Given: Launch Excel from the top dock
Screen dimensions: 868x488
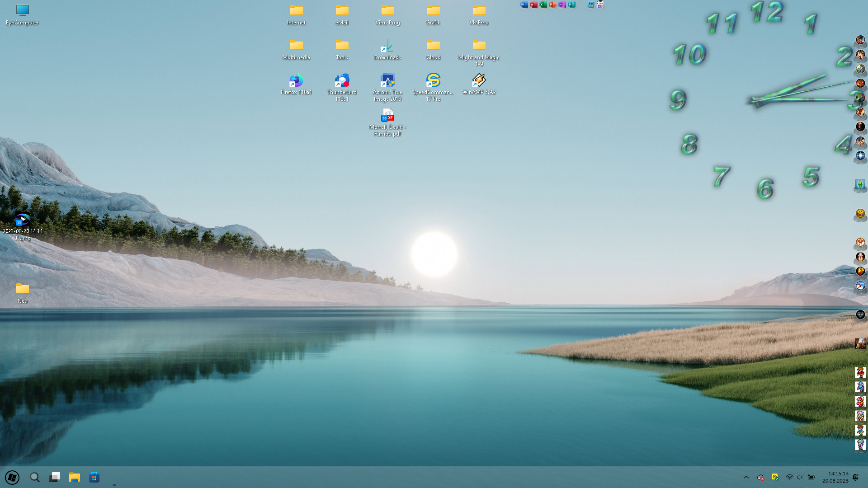Looking at the screenshot, I should 543,5.
